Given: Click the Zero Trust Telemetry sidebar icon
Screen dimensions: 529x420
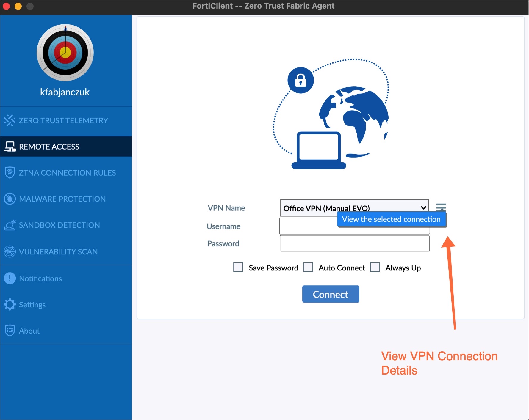Looking at the screenshot, I should pos(10,120).
